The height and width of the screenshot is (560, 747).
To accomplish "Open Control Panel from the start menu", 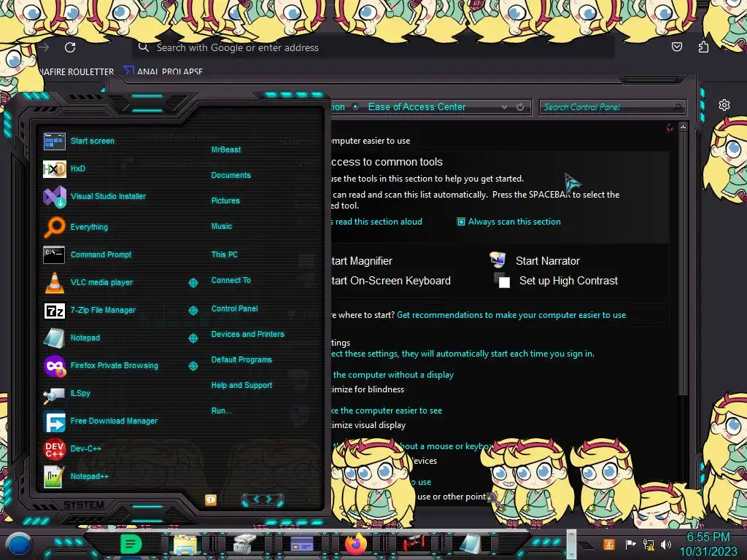I will click(234, 308).
